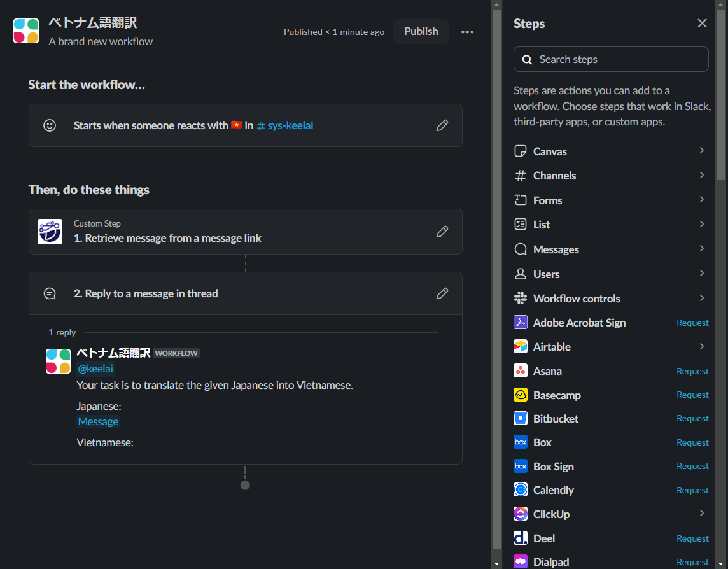Click the '1 reply' text
This screenshot has width=728, height=569.
click(62, 333)
